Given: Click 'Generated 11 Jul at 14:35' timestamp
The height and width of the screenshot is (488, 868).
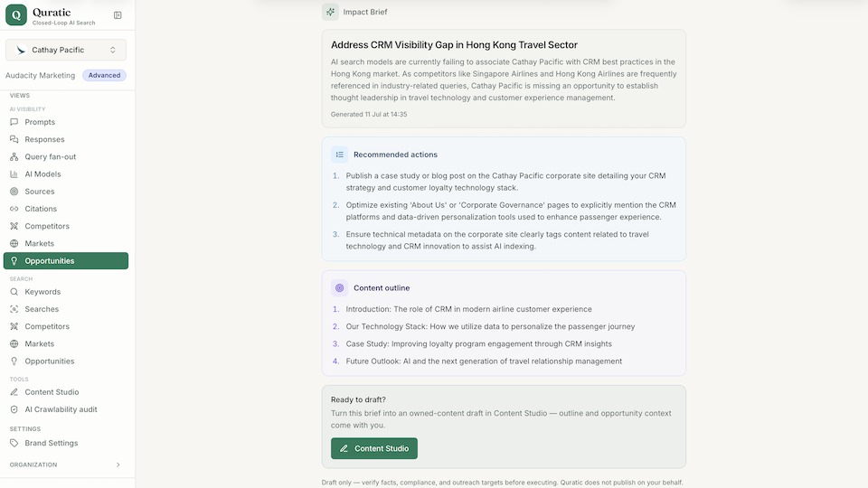Looking at the screenshot, I should (369, 115).
